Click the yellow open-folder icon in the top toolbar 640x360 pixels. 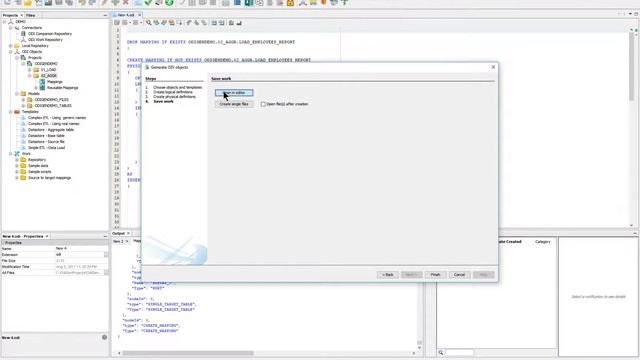27,3
